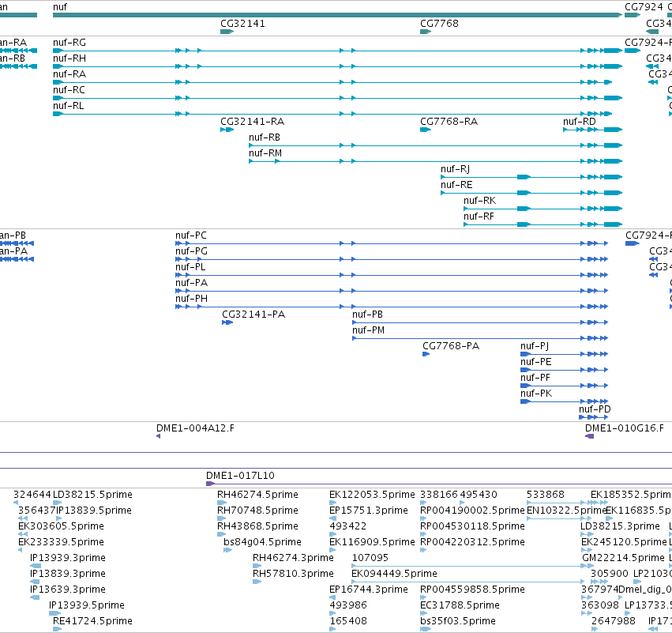This screenshot has height=633, width=672.
Task: Select the RH46274.5prime EST label
Action: (x=257, y=495)
